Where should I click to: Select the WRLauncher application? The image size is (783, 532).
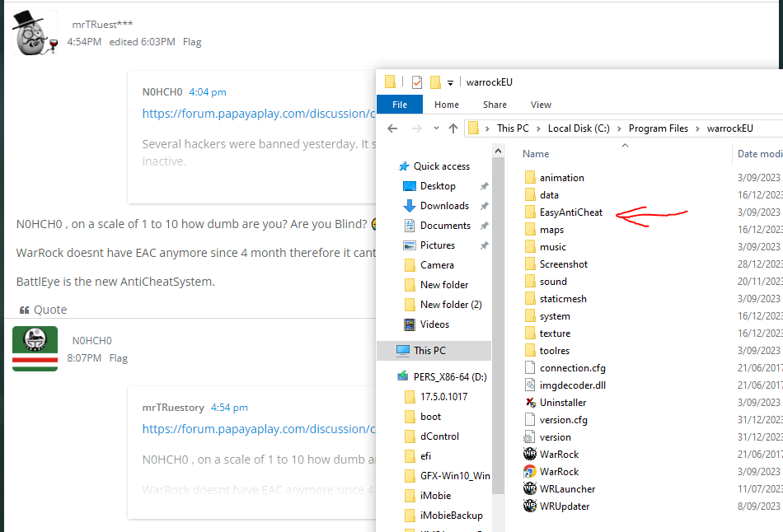click(x=560, y=489)
